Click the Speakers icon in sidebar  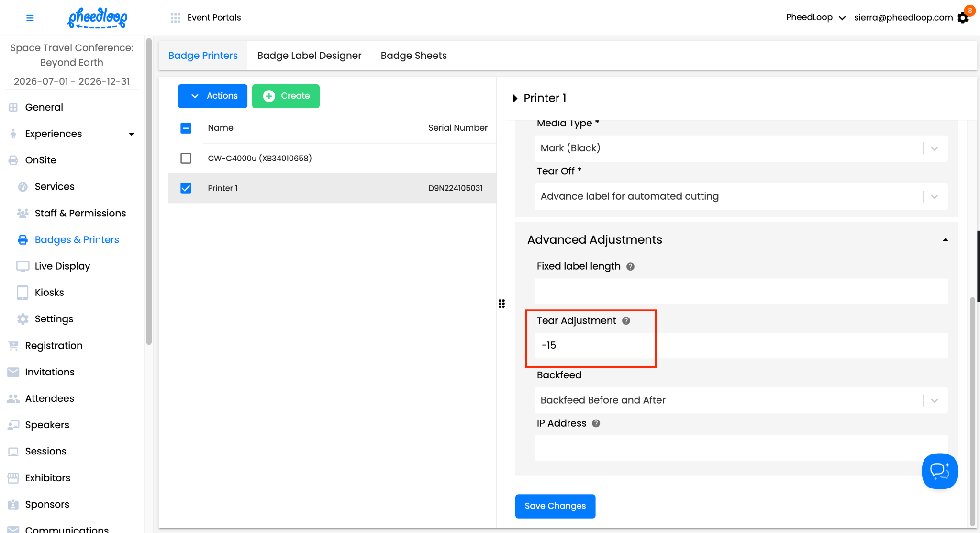13,425
